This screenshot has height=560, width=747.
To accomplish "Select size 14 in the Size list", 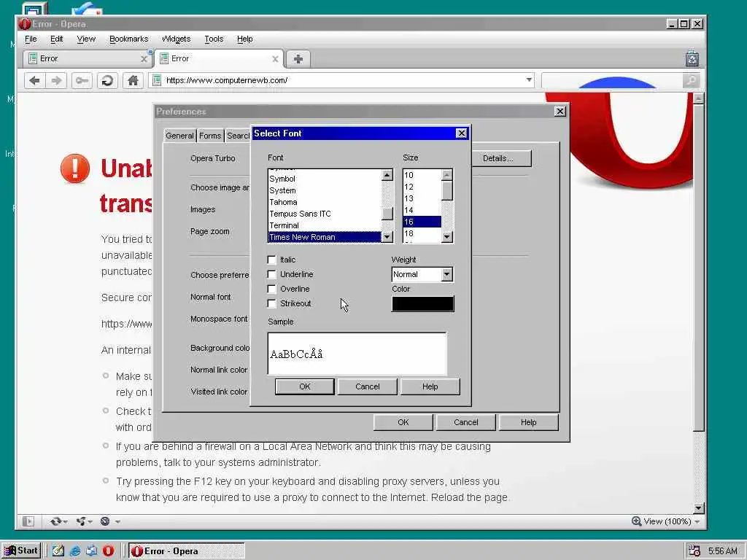I will point(422,210).
